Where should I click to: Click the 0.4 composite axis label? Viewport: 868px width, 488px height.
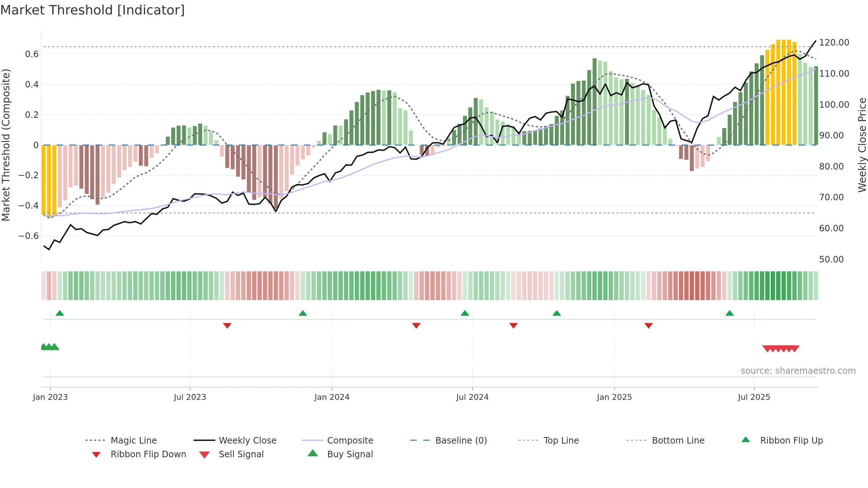coord(31,85)
